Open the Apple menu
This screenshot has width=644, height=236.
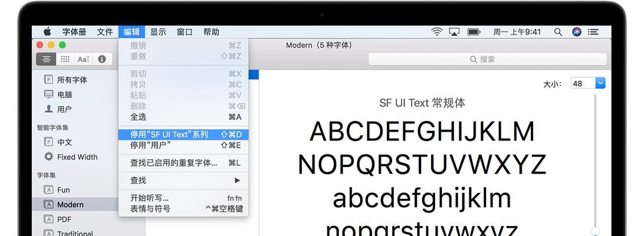(47, 32)
